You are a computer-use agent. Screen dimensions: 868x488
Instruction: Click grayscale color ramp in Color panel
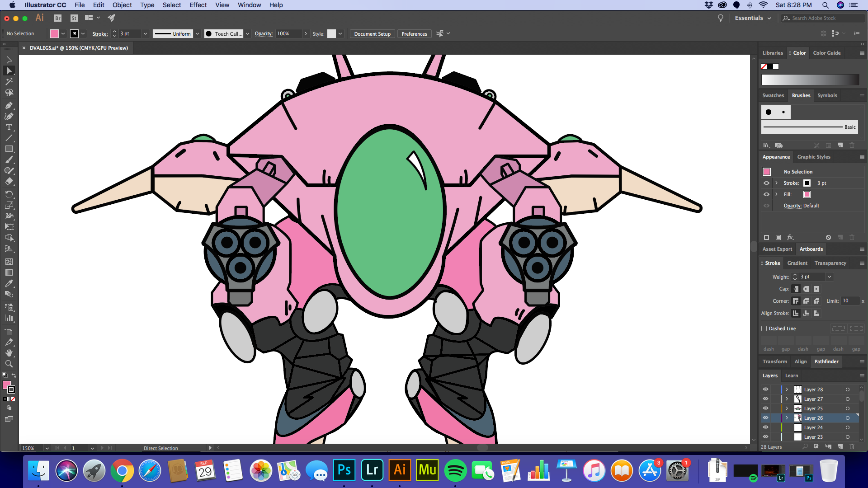coord(810,80)
